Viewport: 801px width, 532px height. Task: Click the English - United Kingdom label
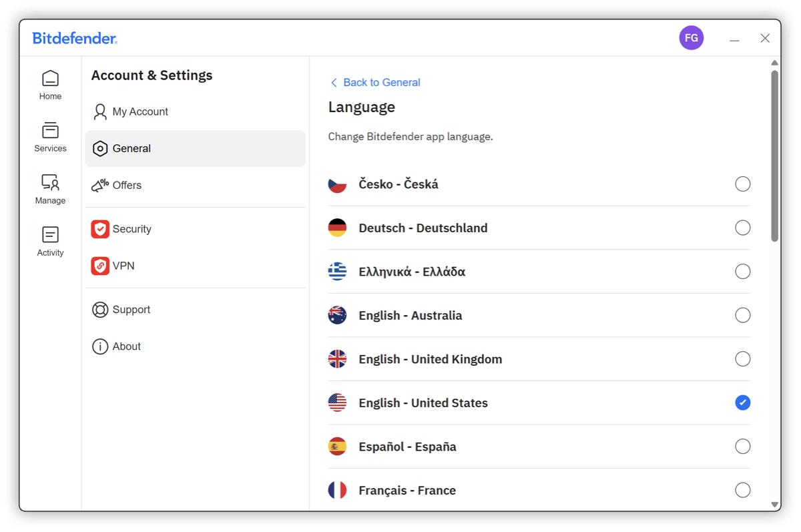point(431,359)
